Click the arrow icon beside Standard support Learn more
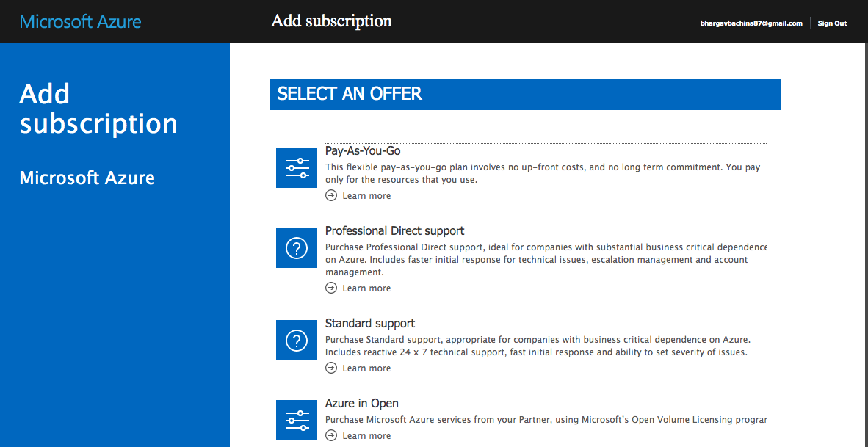This screenshot has height=447, width=868. pos(330,368)
